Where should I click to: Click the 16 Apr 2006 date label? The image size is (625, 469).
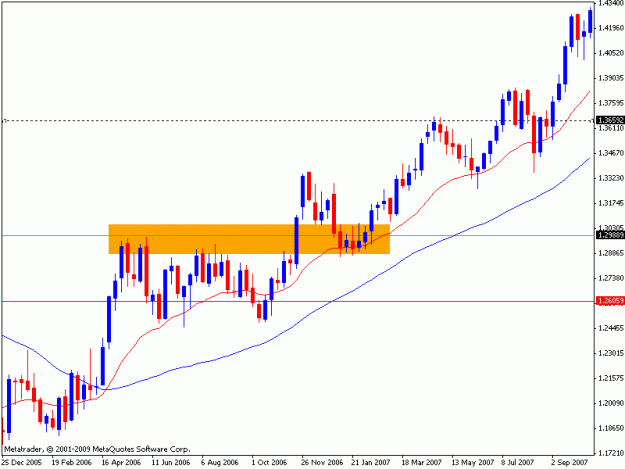pyautogui.click(x=121, y=462)
